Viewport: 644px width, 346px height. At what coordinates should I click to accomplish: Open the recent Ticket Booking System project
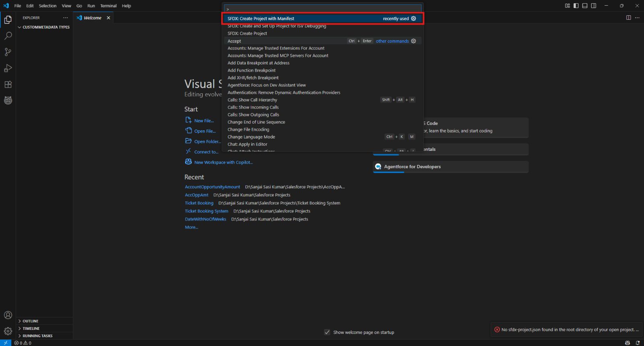point(206,211)
